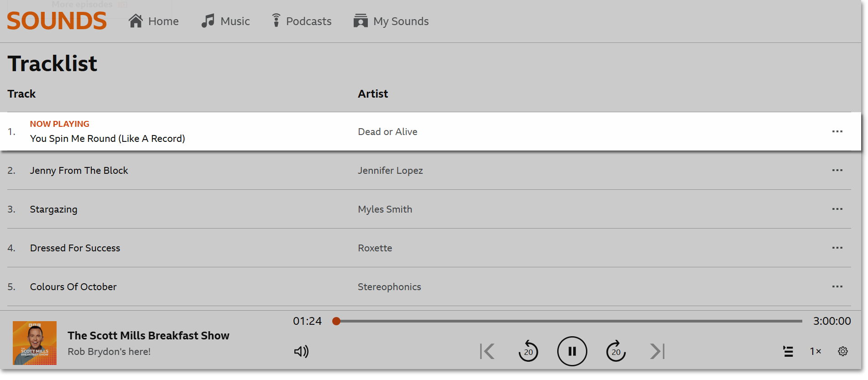868x380 pixels.
Task: Change playback speed 1×
Action: coord(816,351)
